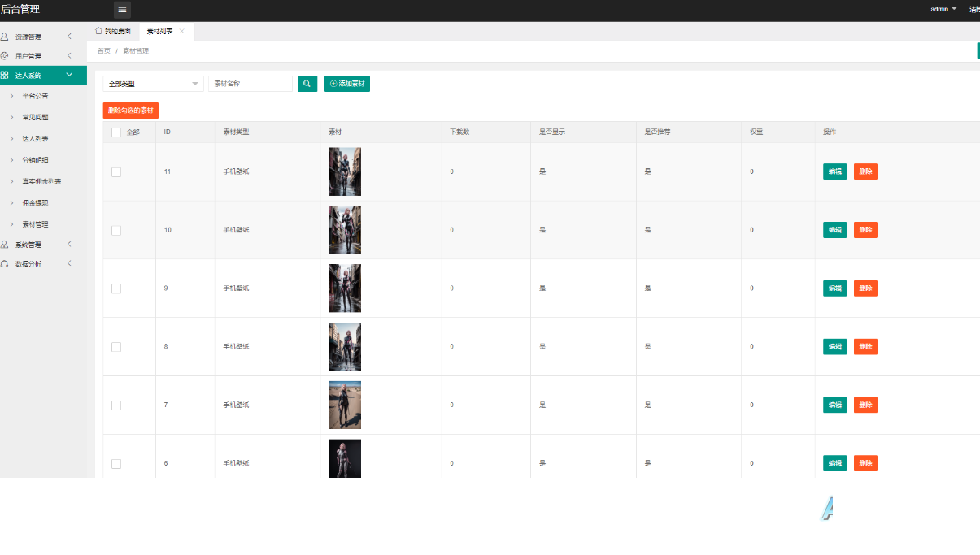Click the orange 删除勾选的素材 button

131,110
